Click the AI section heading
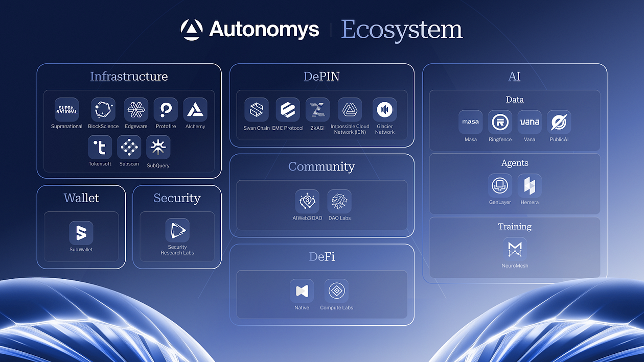This screenshot has width=644, height=362. click(x=515, y=77)
